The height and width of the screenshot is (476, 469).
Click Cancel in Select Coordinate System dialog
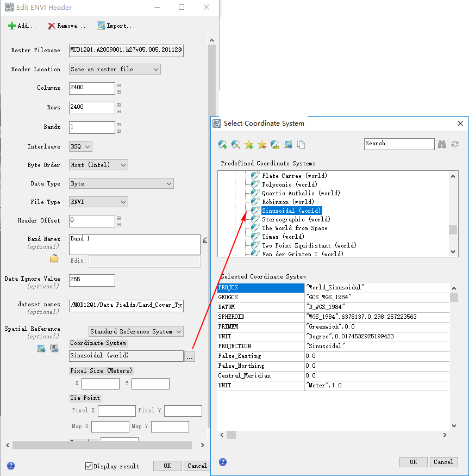click(x=443, y=462)
